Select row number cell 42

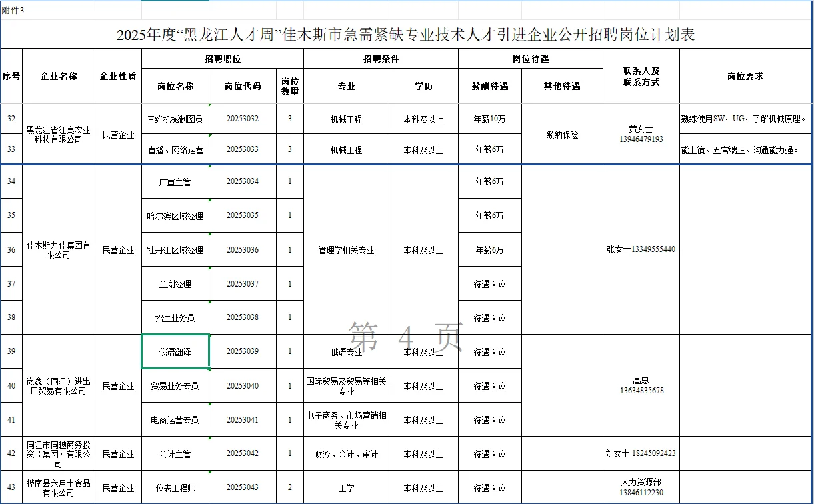11,453
